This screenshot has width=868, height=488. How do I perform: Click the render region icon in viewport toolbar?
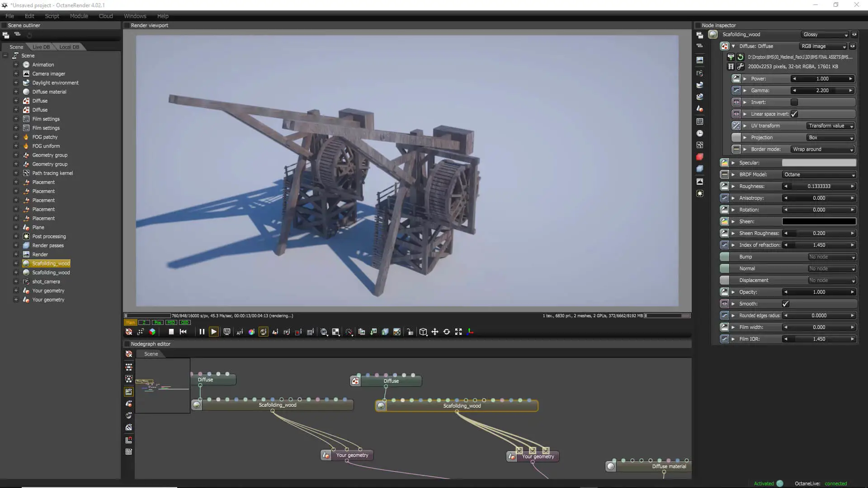click(x=298, y=332)
